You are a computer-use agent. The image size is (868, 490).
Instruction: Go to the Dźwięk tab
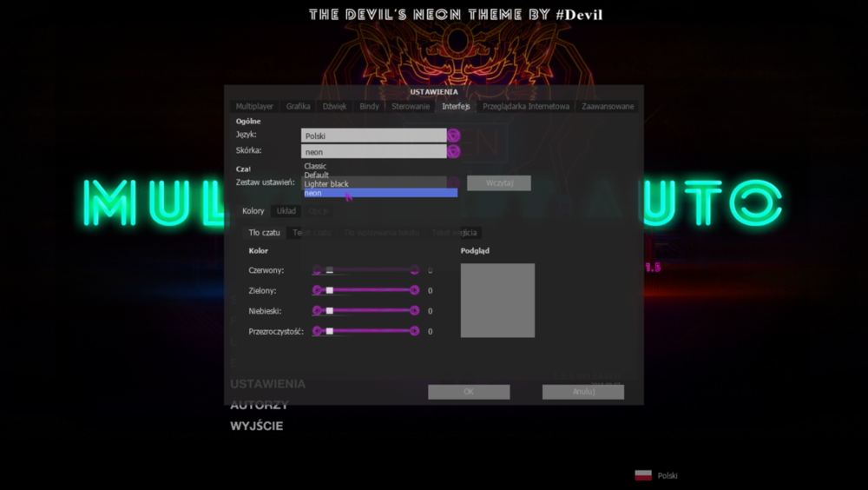click(334, 106)
